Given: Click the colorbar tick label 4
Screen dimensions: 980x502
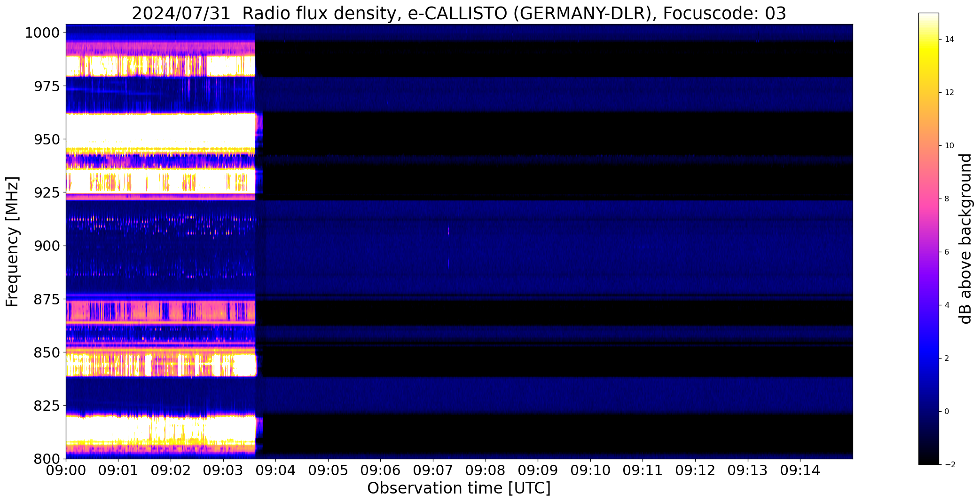Looking at the screenshot, I should coord(947,305).
